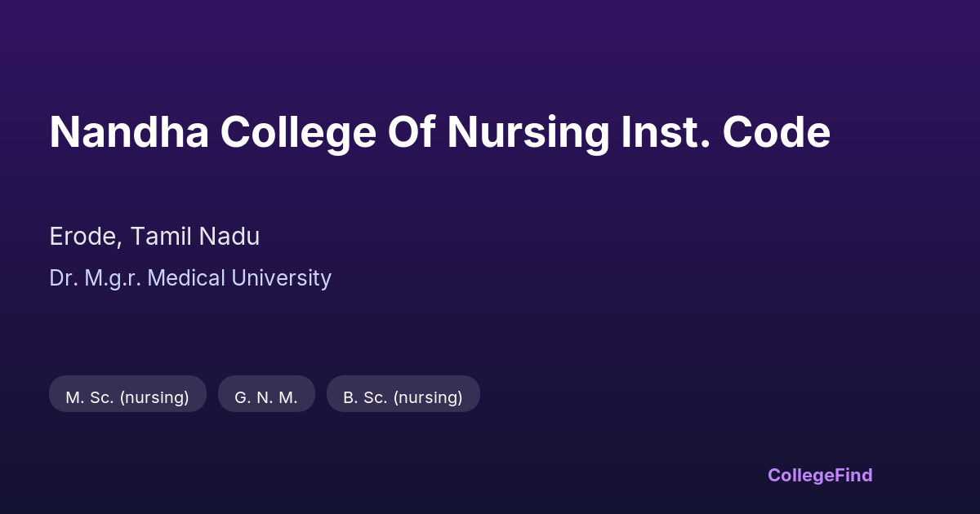Open the Dr. M.g.r. Medical University link

coord(190,278)
